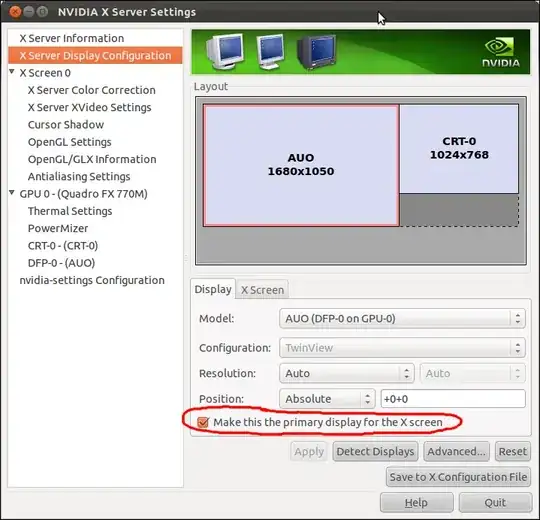Image resolution: width=540 pixels, height=520 pixels.
Task: Switch to the Display tab
Action: pyautogui.click(x=213, y=289)
